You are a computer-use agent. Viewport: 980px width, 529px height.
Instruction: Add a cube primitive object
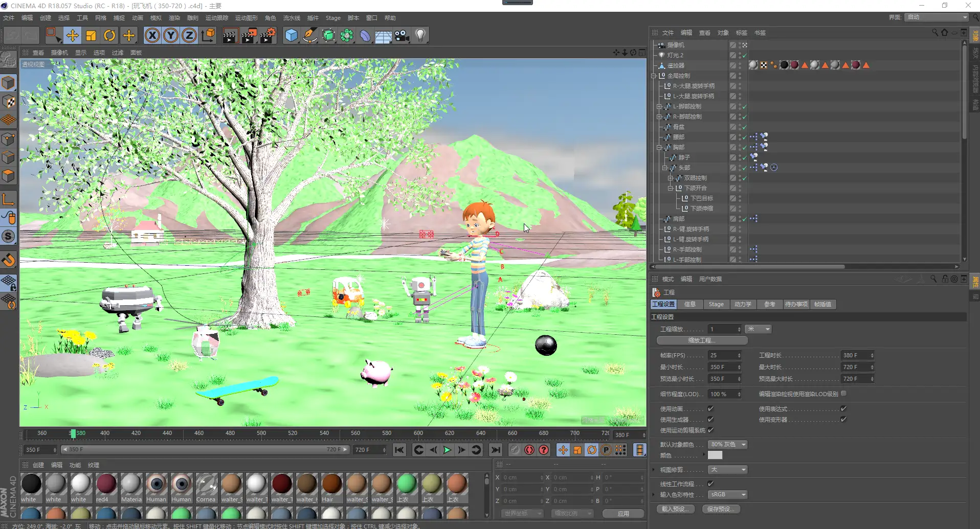[291, 35]
